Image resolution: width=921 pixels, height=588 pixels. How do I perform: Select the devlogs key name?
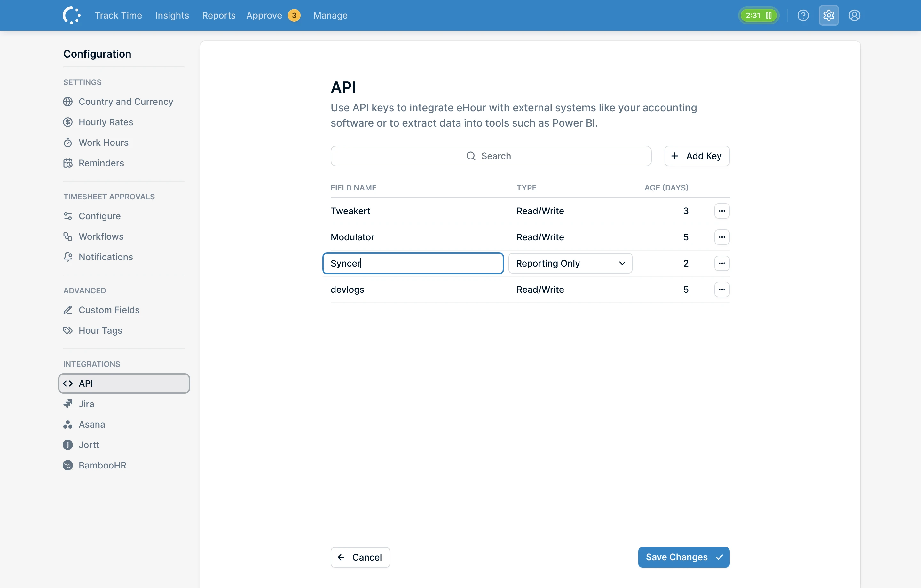pos(347,290)
